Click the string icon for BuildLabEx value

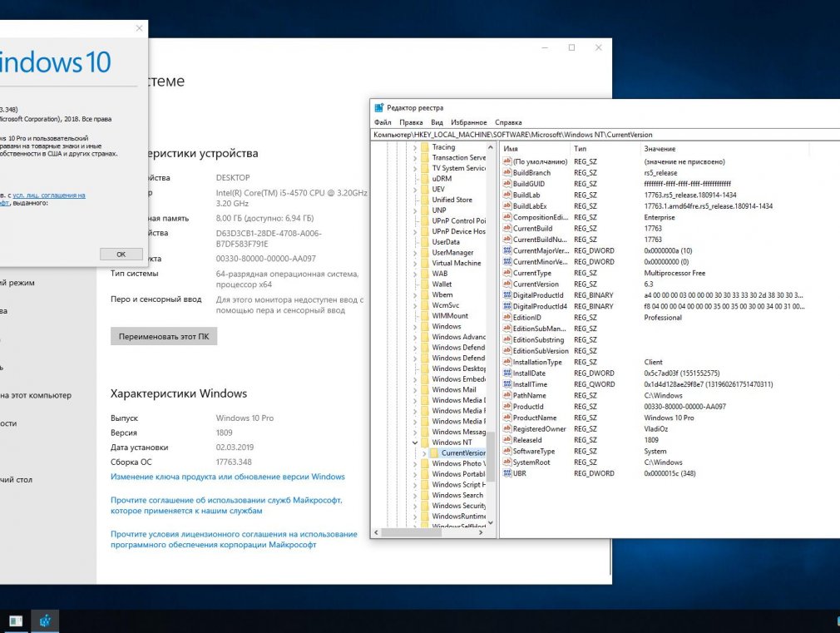(x=507, y=205)
